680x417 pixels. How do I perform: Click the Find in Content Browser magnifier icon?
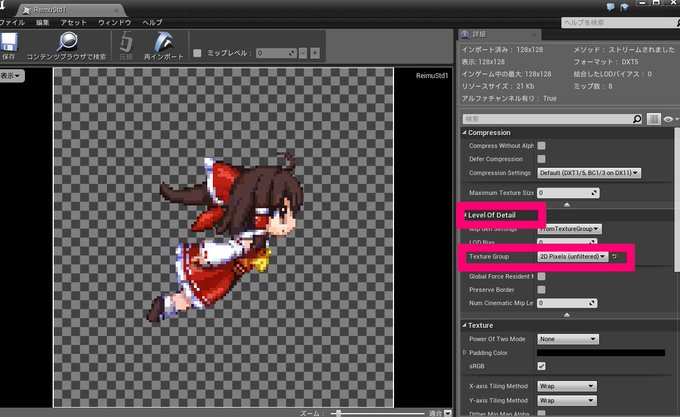[68, 42]
